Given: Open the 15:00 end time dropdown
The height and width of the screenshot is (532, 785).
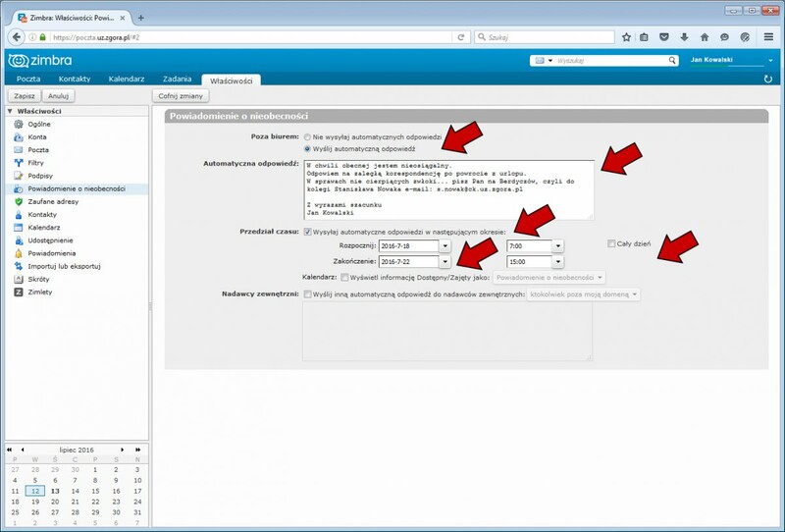Looking at the screenshot, I should coord(557,262).
